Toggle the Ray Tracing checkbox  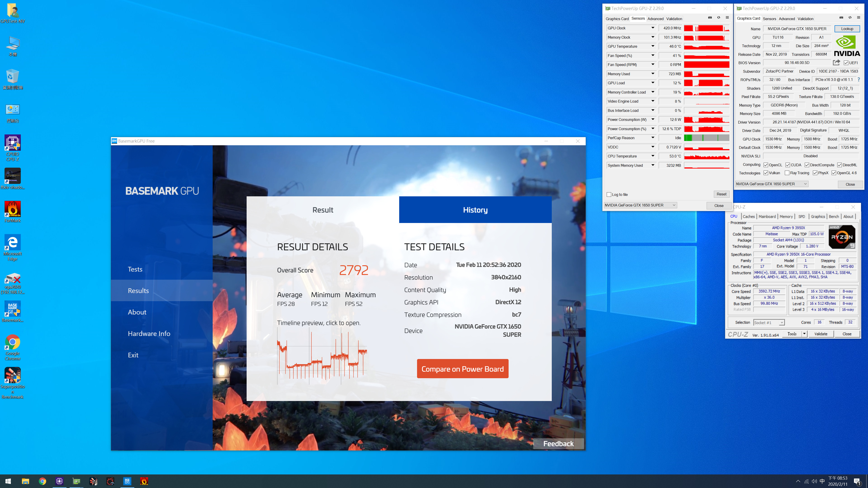[x=787, y=173]
